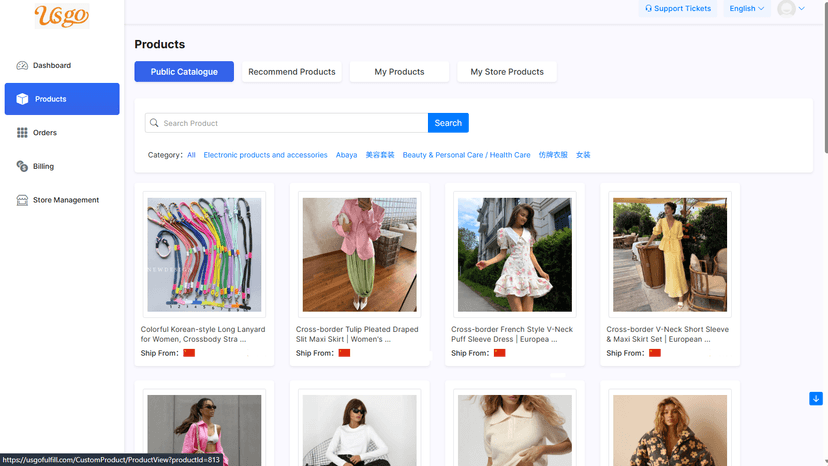Filter by Abaya category
Screen dimensions: 828x466
[346, 155]
